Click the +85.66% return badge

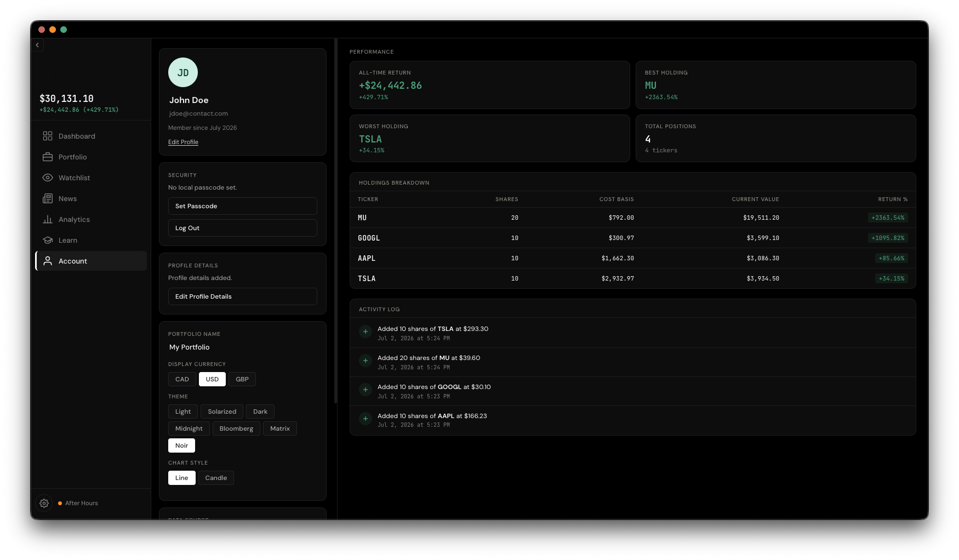(892, 258)
